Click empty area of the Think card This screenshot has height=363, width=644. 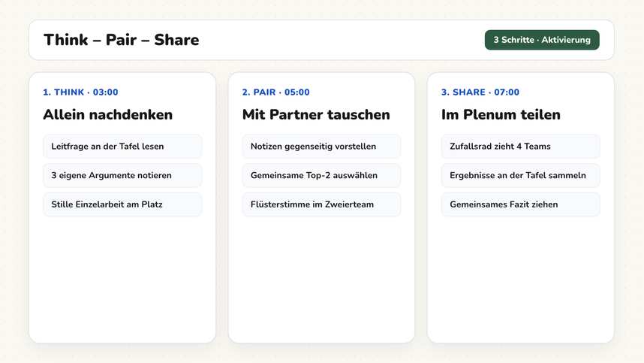pyautogui.click(x=122, y=280)
